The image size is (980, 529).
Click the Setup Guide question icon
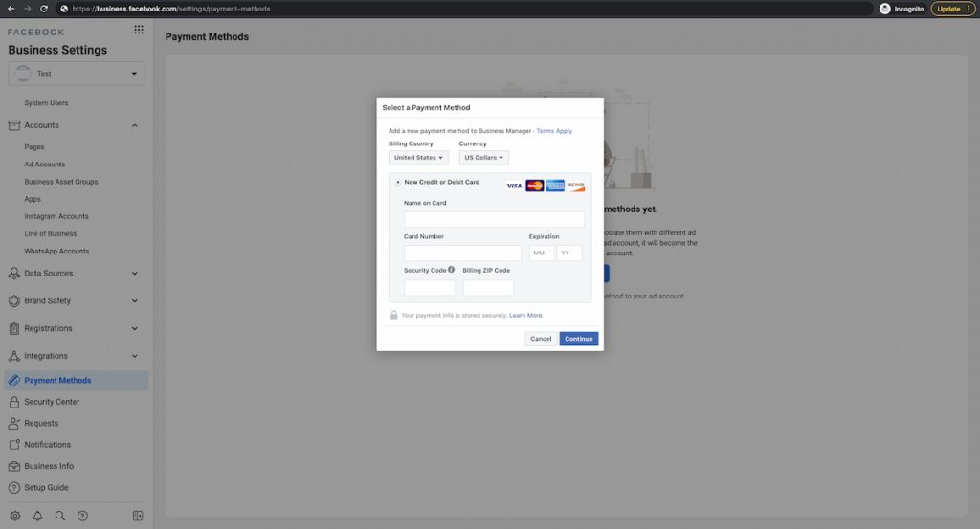[13, 487]
